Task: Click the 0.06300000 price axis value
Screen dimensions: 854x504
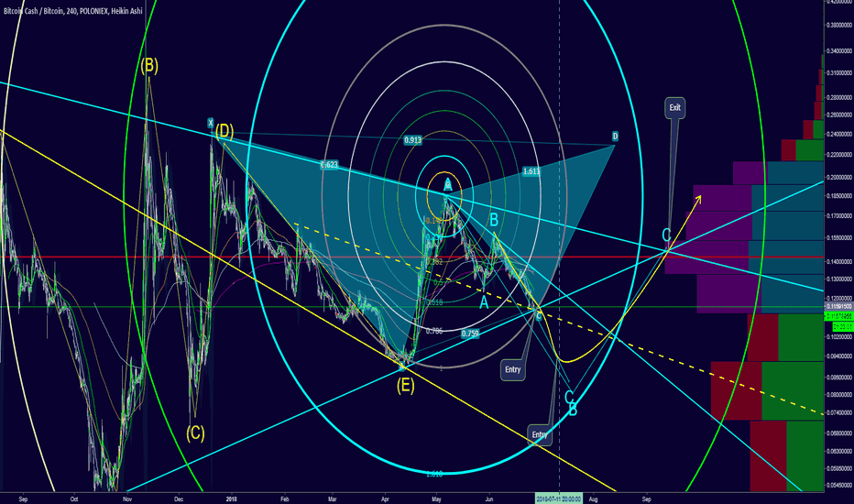Action: point(839,451)
